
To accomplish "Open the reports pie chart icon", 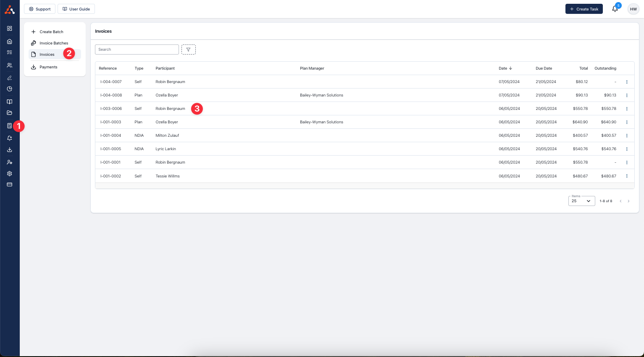I will tap(10, 89).
